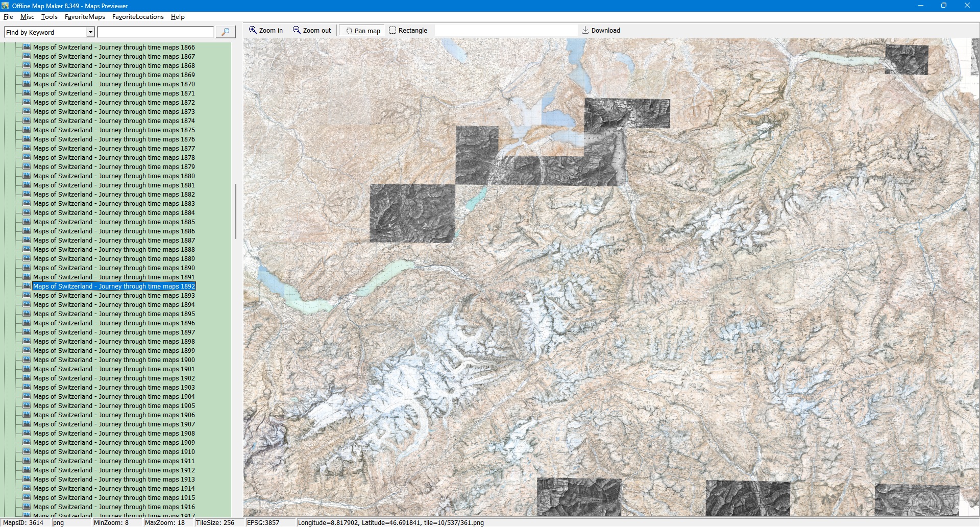
Task: Click map icon beside 1866 entry
Action: point(27,47)
